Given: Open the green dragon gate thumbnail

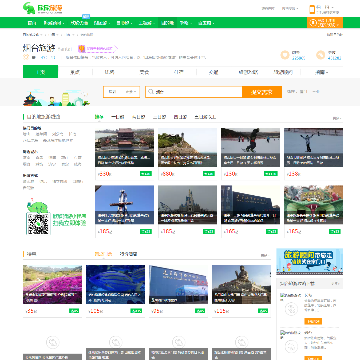Looking at the screenshot, I should (x=313, y=205).
